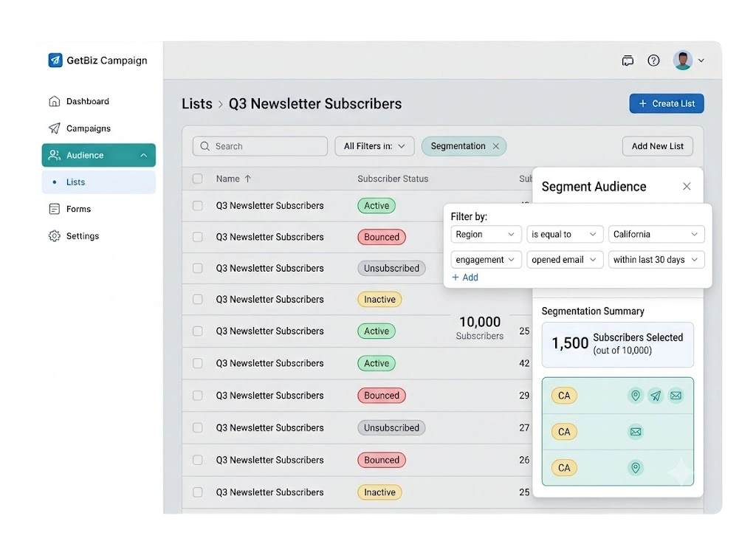Open the 'within last 30 days' dropdown
The height and width of the screenshot is (547, 756).
656,260
